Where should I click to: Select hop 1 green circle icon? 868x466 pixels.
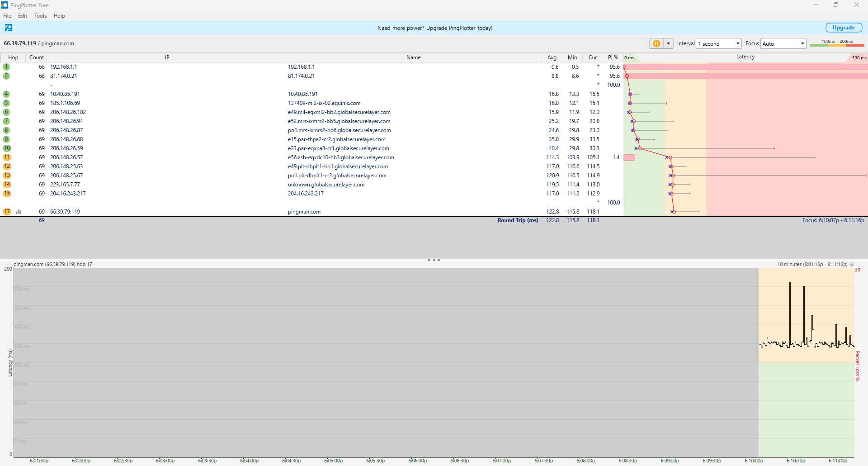point(6,67)
